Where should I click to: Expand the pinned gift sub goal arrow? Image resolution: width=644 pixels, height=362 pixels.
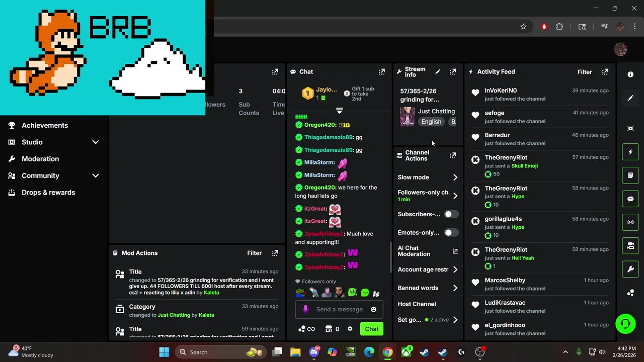339,110
